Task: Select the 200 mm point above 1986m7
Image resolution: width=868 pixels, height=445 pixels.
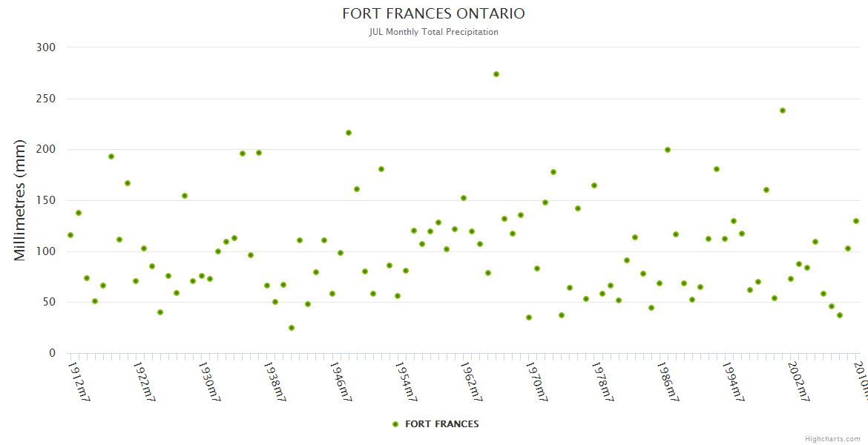Action: [x=668, y=150]
